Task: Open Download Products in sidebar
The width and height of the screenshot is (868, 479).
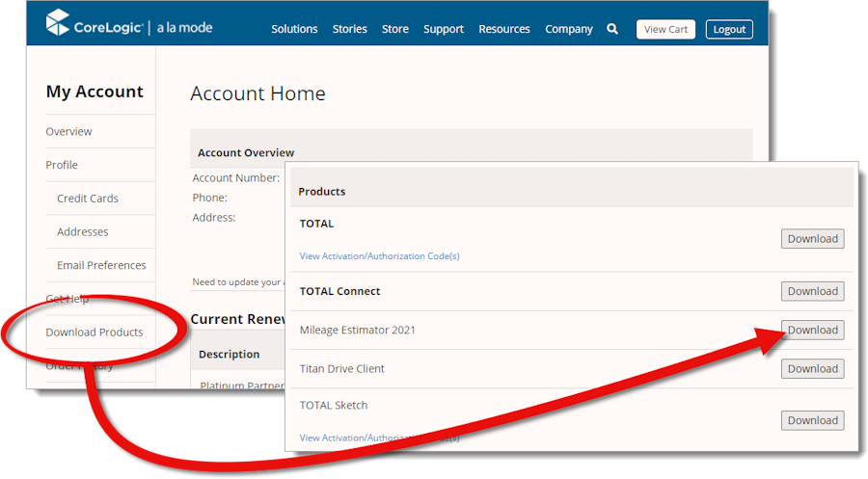Action: pyautogui.click(x=95, y=332)
